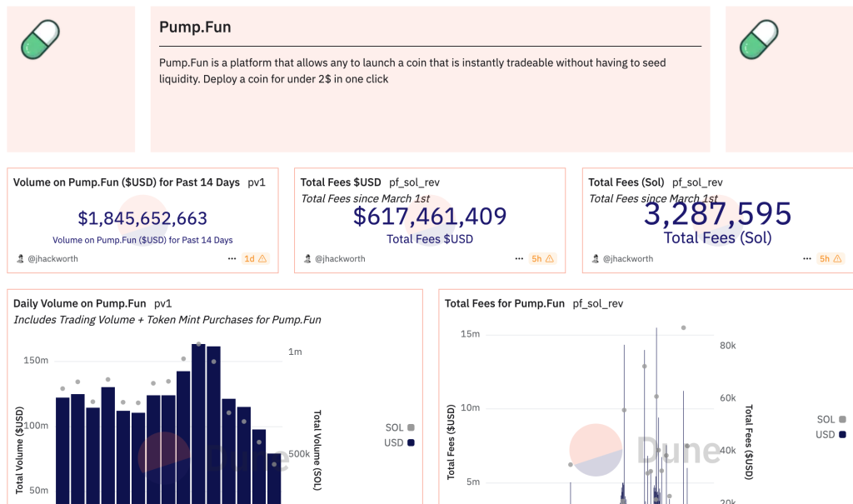This screenshot has height=504, width=853.
Task: Click the jhackworth avatar on the Total Fees (Sol) card
Action: click(x=595, y=259)
